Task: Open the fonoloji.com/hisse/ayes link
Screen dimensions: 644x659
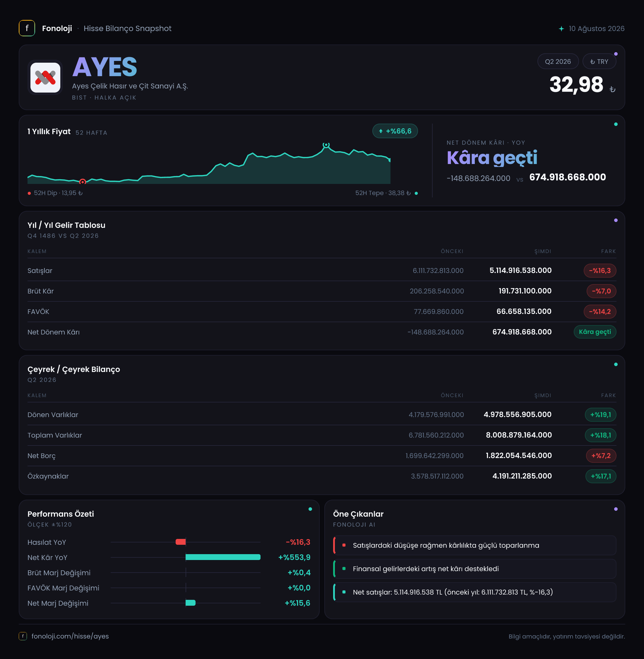Action: (70, 636)
